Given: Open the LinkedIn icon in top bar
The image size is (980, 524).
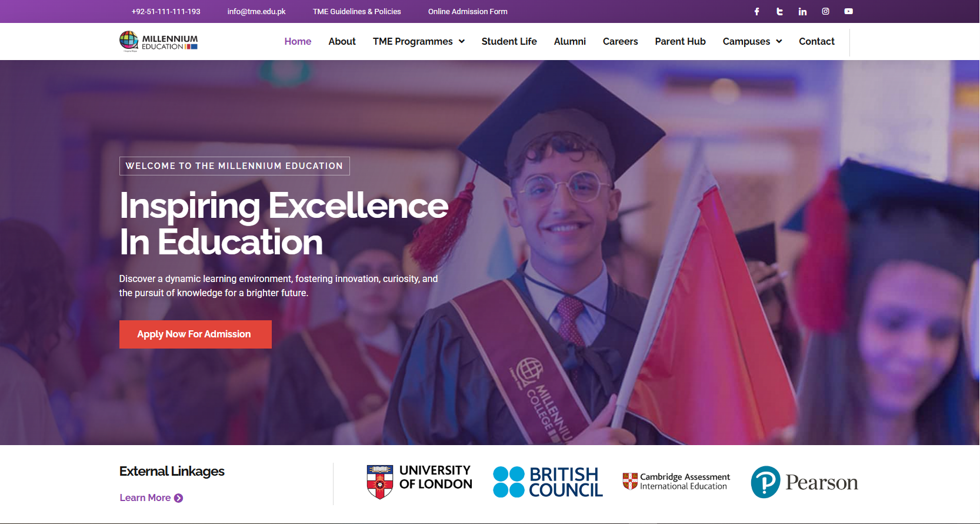Looking at the screenshot, I should pyautogui.click(x=802, y=11).
